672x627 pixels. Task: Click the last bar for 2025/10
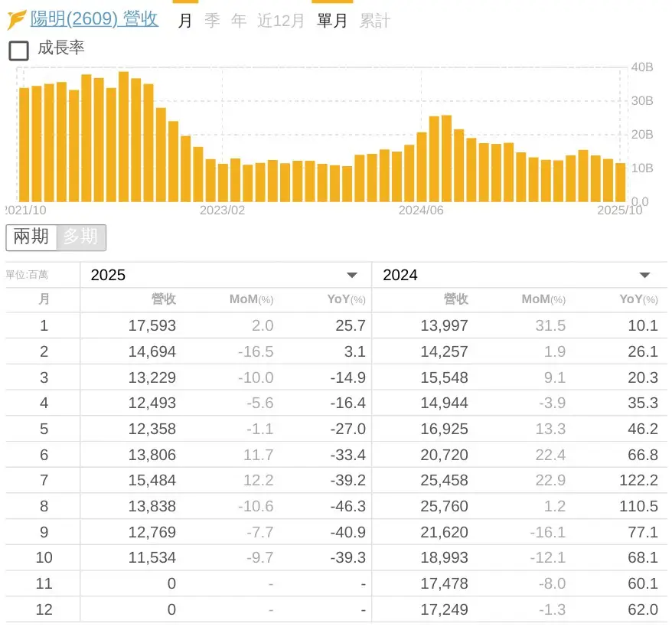point(620,182)
